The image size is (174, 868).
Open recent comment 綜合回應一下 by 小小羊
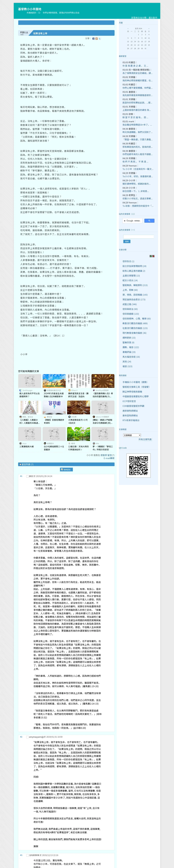[135, 191]
